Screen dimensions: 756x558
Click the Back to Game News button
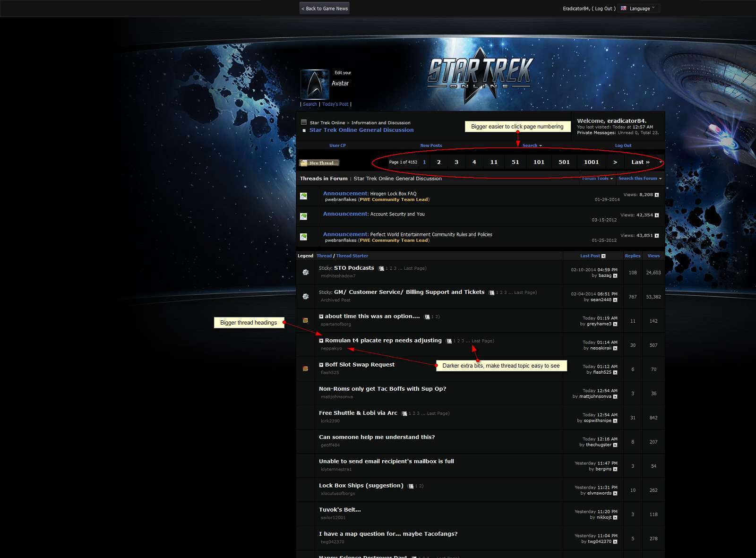(x=325, y=9)
